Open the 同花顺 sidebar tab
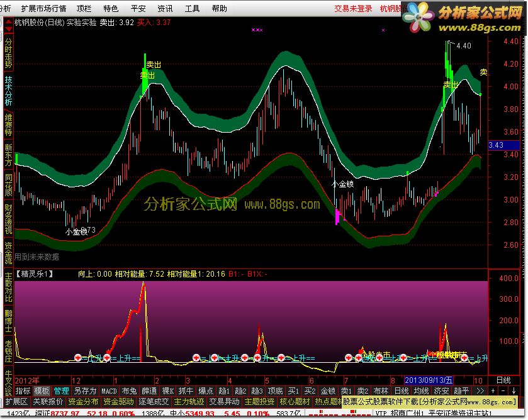 (x=8, y=185)
